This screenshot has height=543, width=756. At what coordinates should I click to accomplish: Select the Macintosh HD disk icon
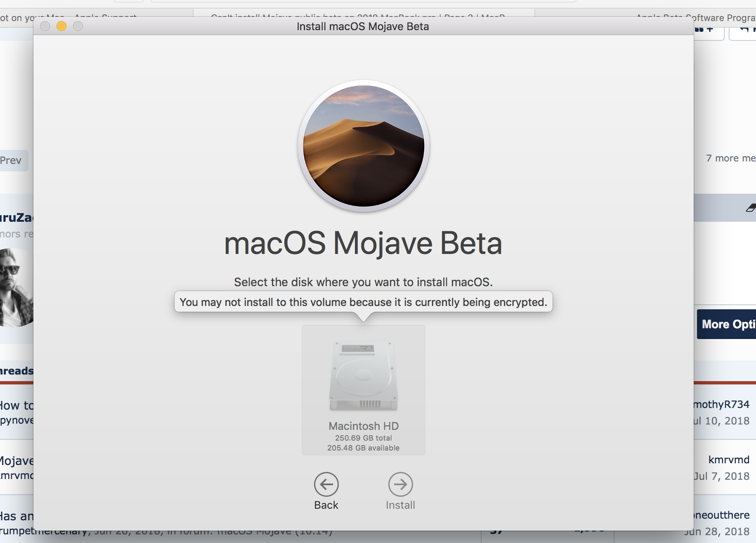click(364, 376)
